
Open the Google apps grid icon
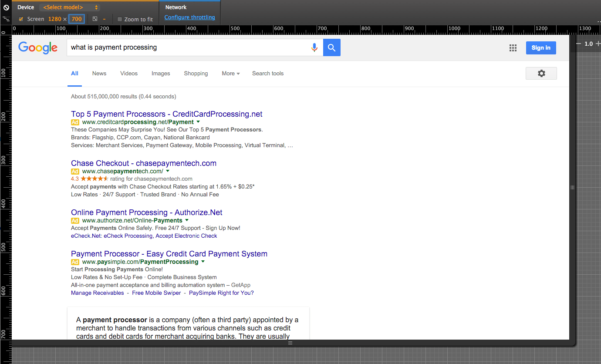tap(513, 48)
